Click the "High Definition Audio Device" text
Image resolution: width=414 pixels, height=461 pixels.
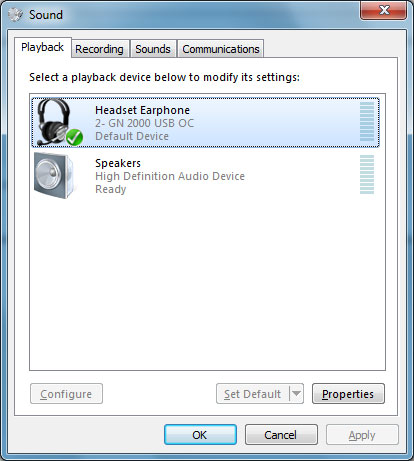170,176
